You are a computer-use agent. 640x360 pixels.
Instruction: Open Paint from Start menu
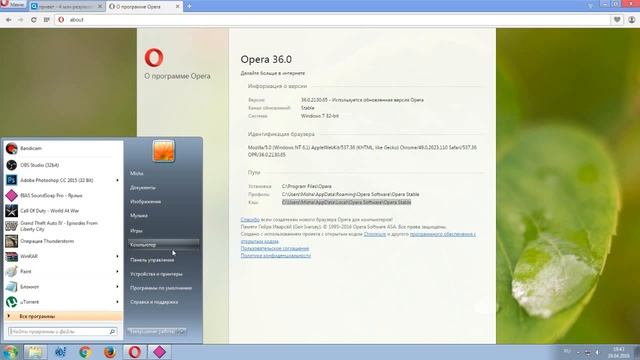pyautogui.click(x=59, y=271)
